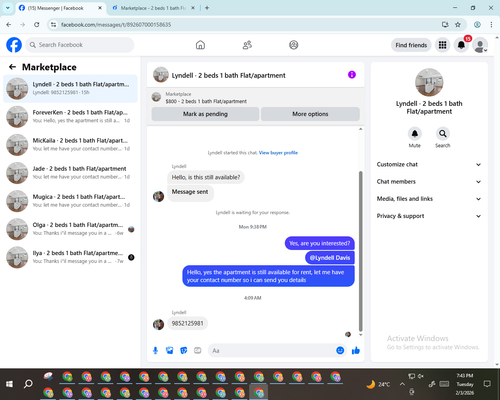Image resolution: width=500 pixels, height=400 pixels.
Task: Open Chrome's three-dot menu
Action: tap(491, 25)
